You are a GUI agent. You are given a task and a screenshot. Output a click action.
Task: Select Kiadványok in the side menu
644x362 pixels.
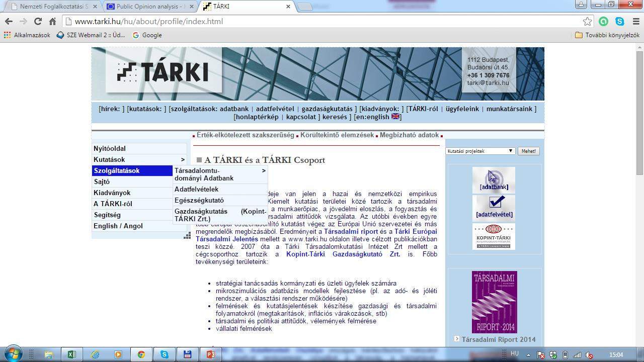[x=132, y=193]
